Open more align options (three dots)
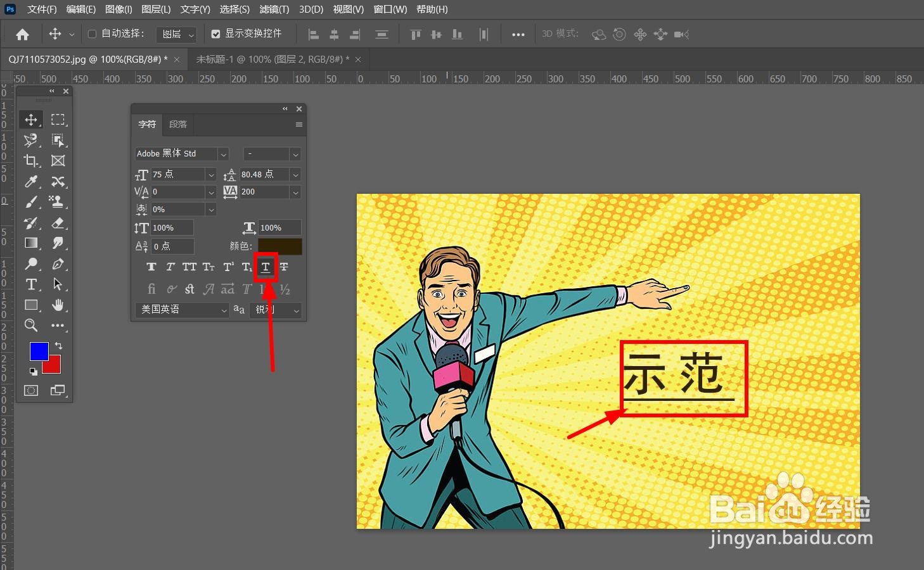 (x=518, y=34)
